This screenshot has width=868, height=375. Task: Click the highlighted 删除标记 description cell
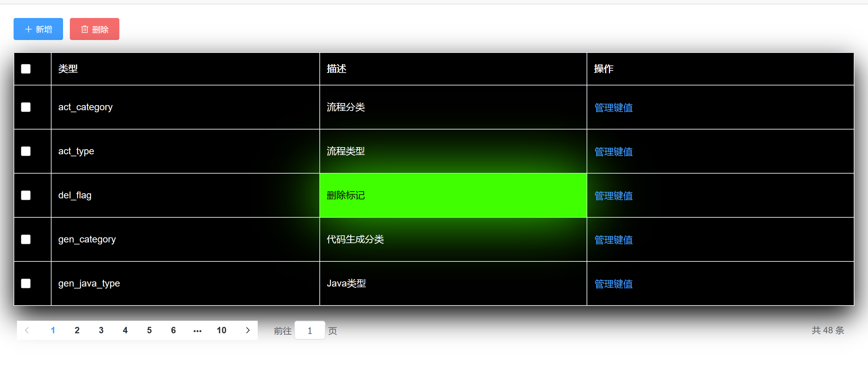(453, 195)
